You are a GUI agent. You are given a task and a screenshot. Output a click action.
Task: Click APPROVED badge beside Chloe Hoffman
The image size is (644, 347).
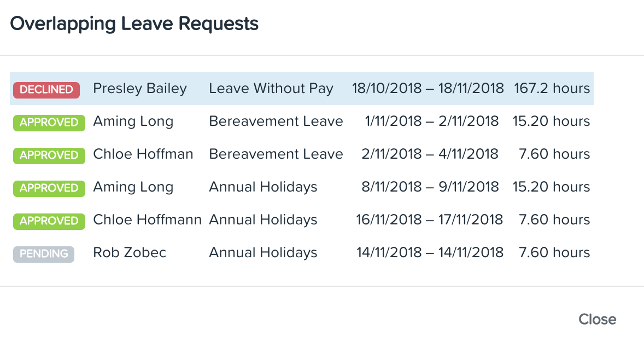(49, 155)
